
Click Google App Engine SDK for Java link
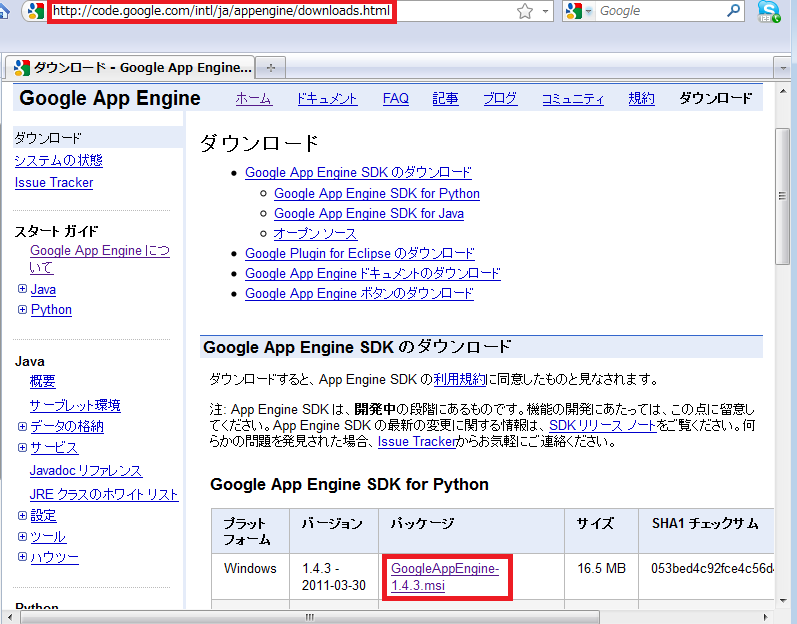pyautogui.click(x=369, y=213)
